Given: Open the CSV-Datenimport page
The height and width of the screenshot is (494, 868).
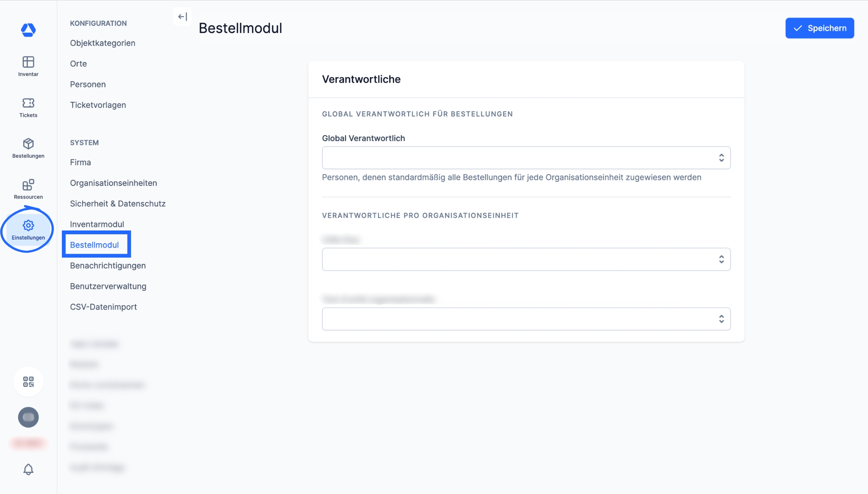Looking at the screenshot, I should point(103,307).
